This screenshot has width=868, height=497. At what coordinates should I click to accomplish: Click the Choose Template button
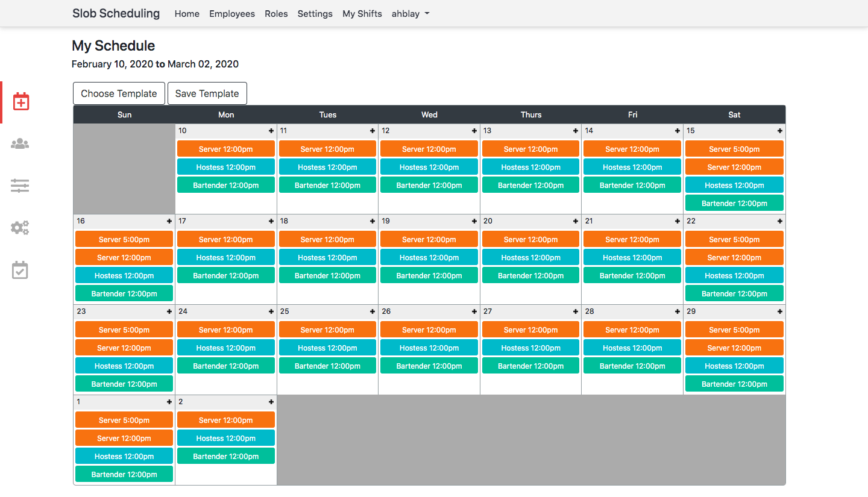pyautogui.click(x=119, y=93)
